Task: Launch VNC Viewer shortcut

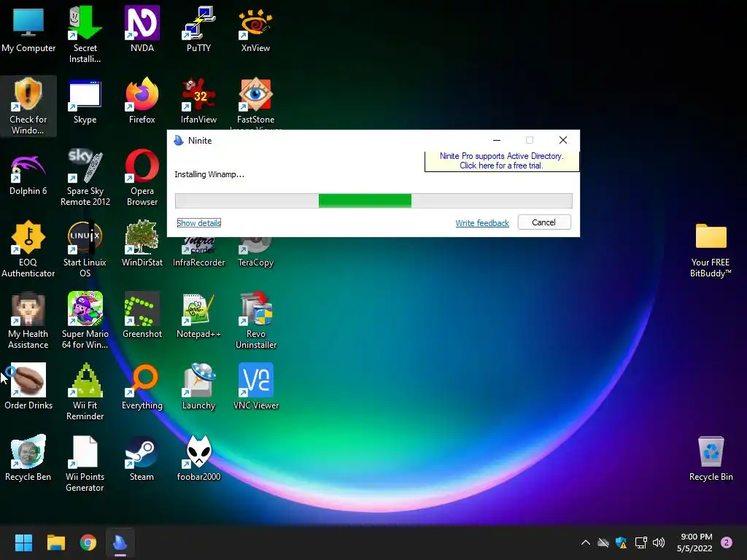Action: (255, 386)
